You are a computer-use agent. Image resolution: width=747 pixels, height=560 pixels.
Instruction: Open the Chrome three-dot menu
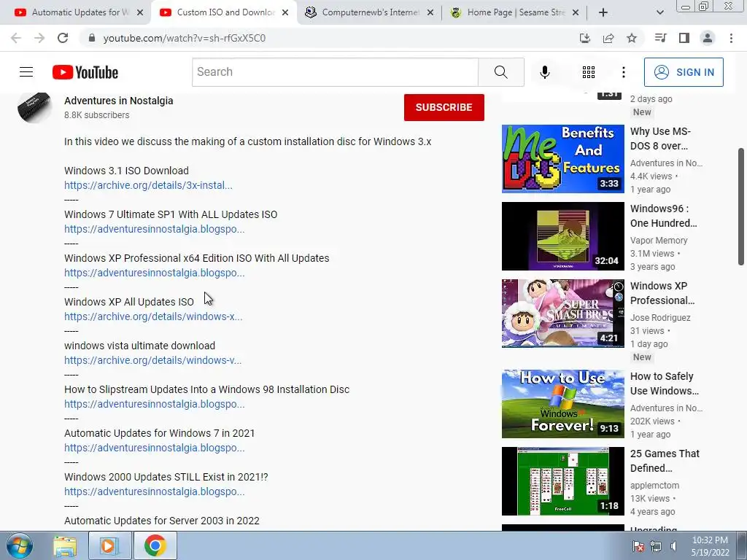[731, 38]
